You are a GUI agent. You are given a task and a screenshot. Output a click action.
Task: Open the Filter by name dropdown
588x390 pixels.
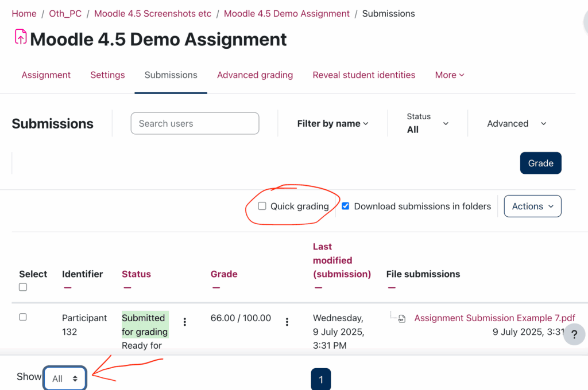[332, 123]
